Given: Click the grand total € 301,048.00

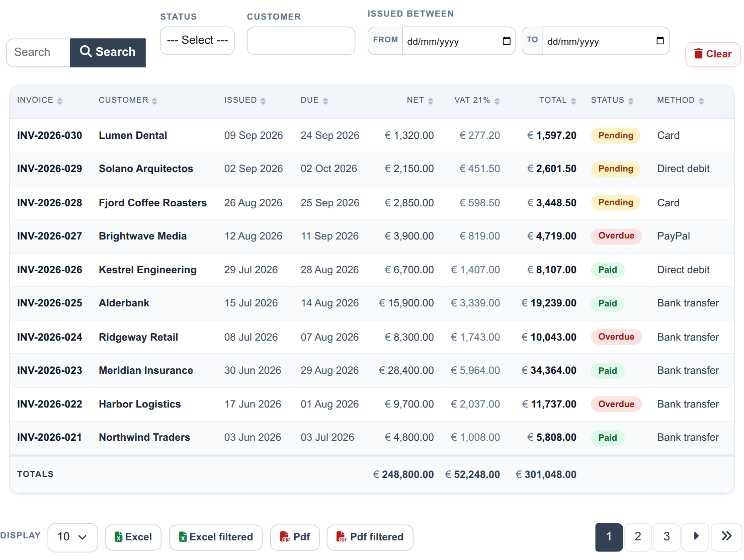Looking at the screenshot, I should point(546,474).
